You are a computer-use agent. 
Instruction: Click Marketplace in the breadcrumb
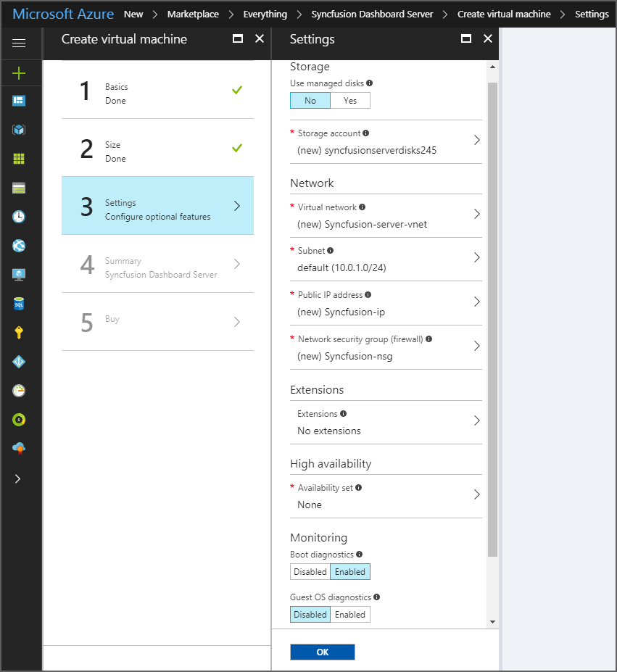[x=193, y=14]
